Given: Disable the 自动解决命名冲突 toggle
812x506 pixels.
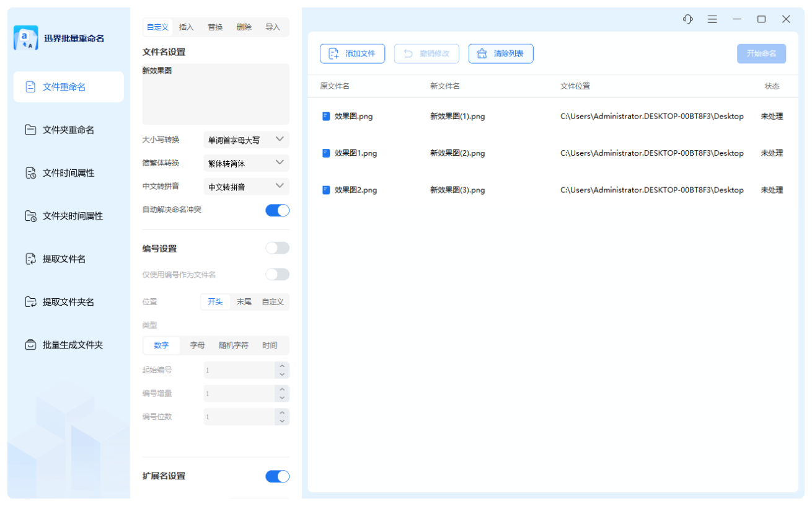Looking at the screenshot, I should (277, 210).
